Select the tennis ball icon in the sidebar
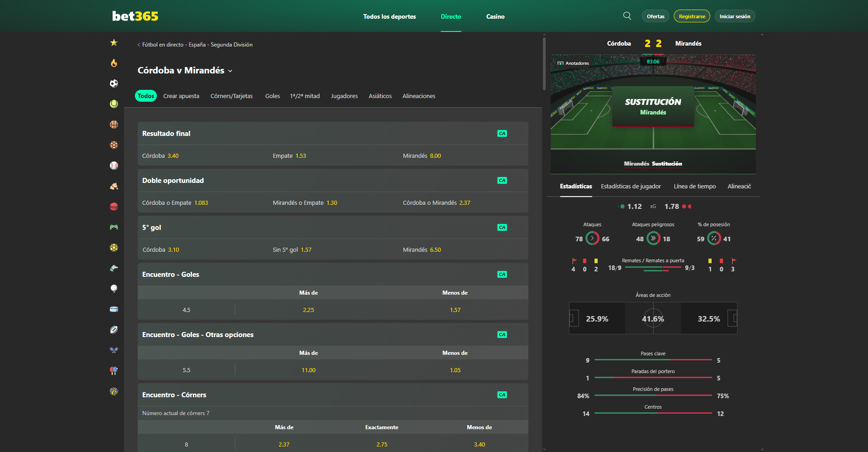The image size is (868, 452). pos(114,104)
